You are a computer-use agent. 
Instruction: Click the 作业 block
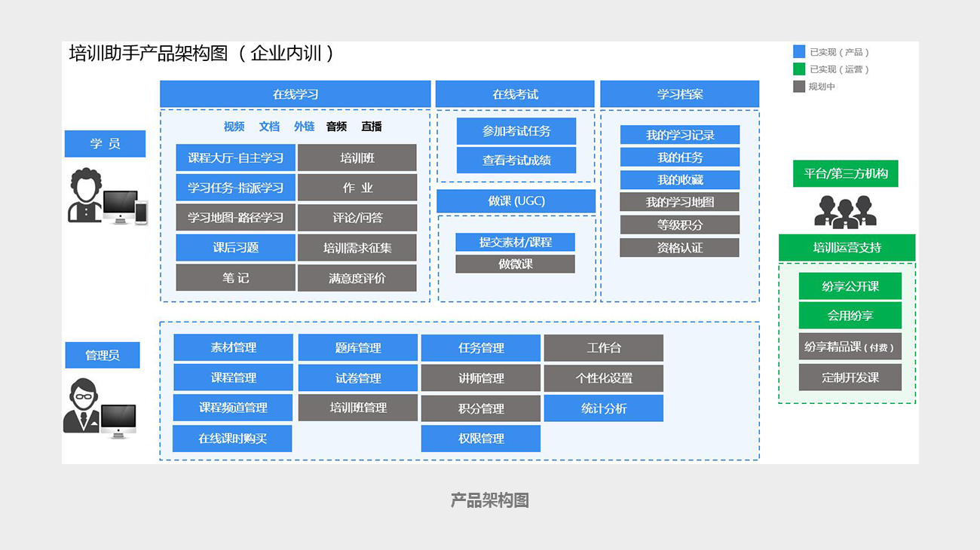357,188
